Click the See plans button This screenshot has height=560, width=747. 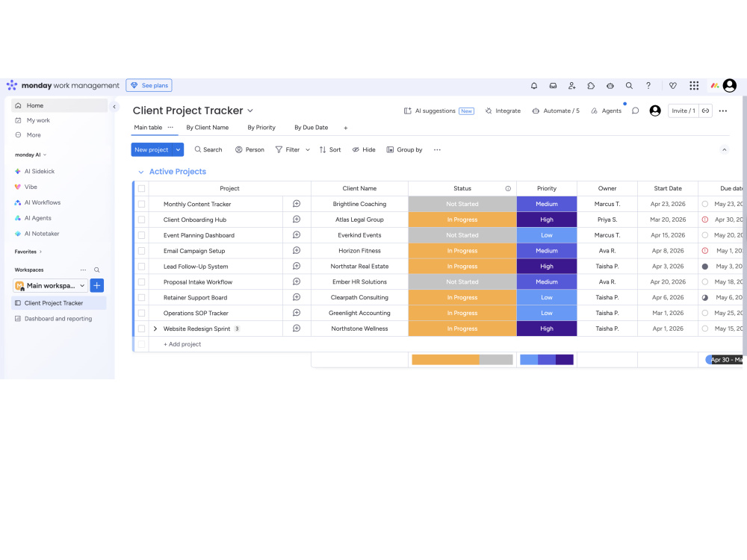click(x=149, y=86)
